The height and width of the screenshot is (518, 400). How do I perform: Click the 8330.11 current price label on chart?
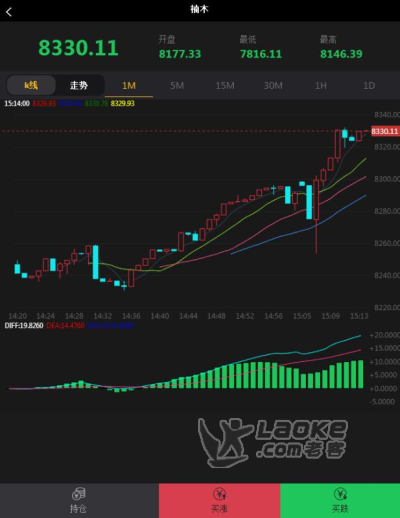(x=385, y=131)
